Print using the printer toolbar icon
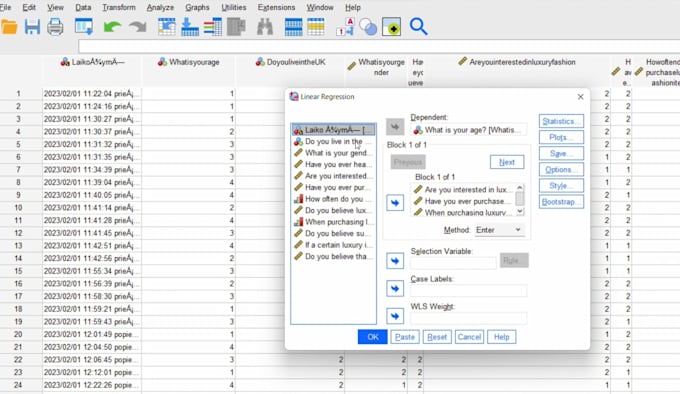Viewport: 680px width, 394px height. coord(55,27)
